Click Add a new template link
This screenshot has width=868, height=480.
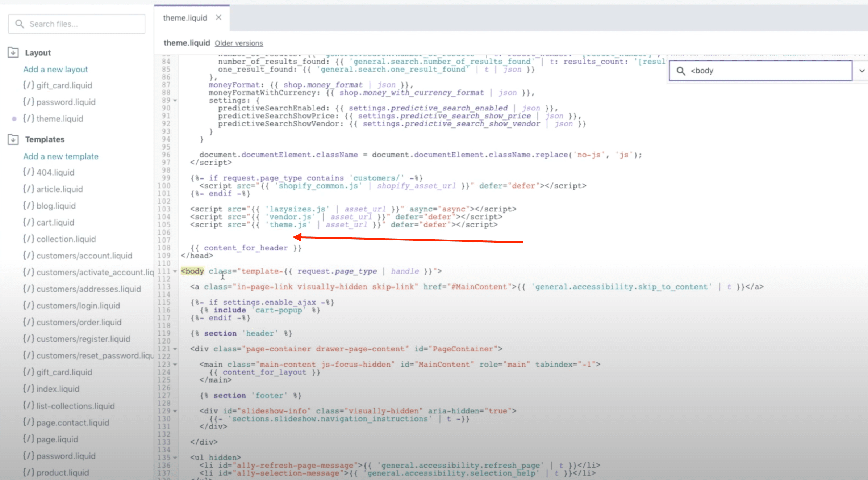pyautogui.click(x=61, y=156)
